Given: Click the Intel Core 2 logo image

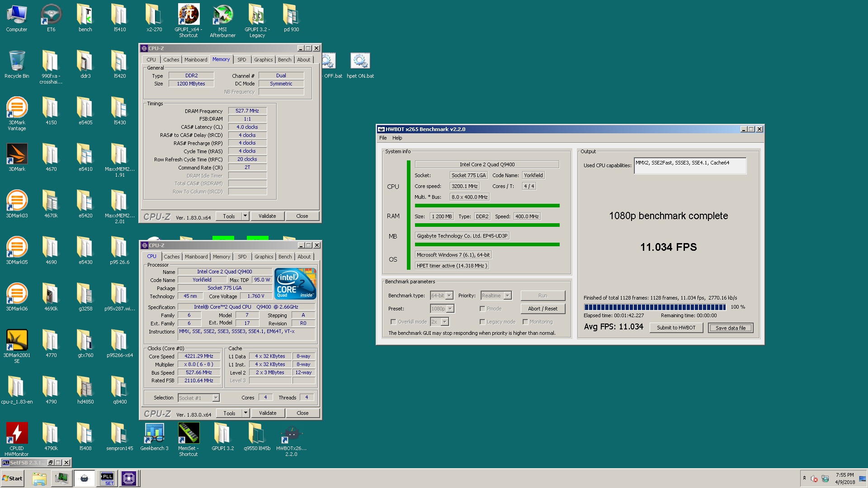Looking at the screenshot, I should 296,284.
